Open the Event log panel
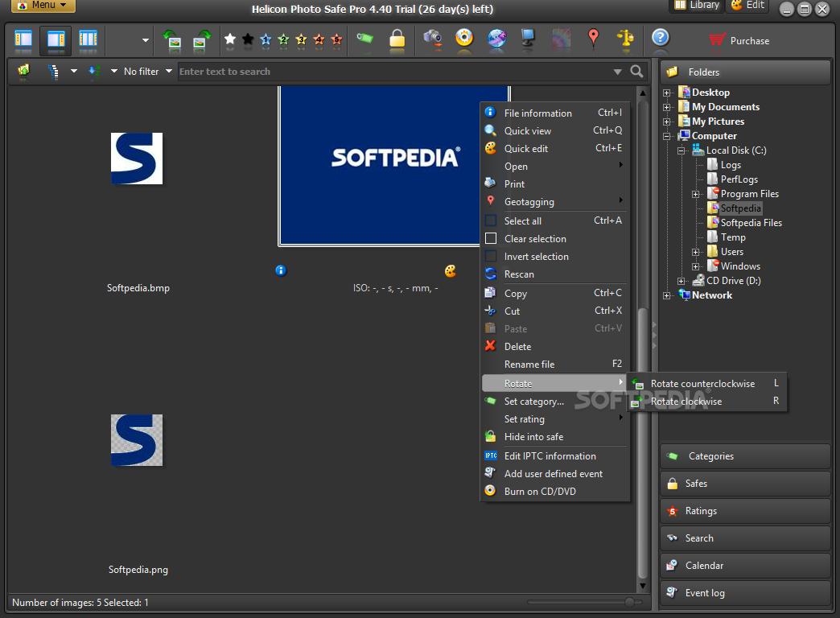Image resolution: width=840 pixels, height=618 pixels. tap(745, 593)
